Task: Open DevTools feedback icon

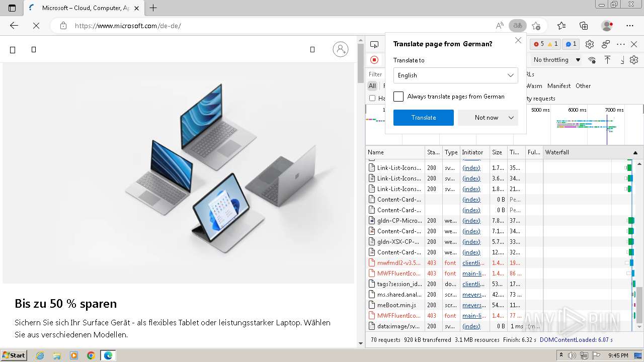Action: [606, 44]
